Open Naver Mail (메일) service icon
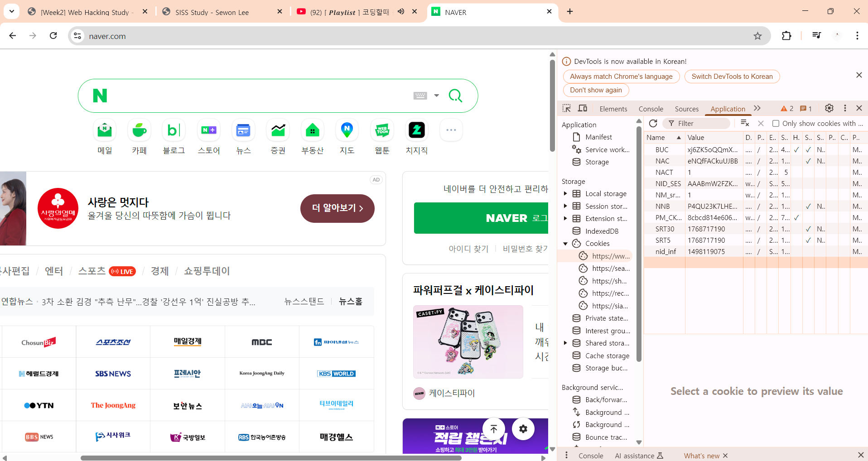 (104, 130)
